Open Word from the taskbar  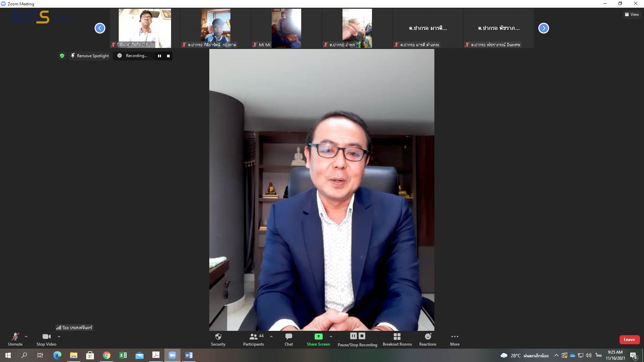[189, 355]
